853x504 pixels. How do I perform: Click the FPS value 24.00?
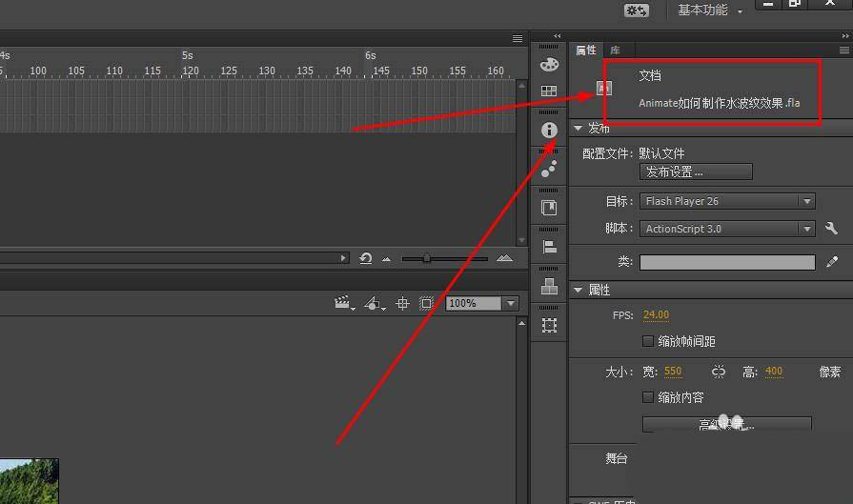[x=656, y=314]
